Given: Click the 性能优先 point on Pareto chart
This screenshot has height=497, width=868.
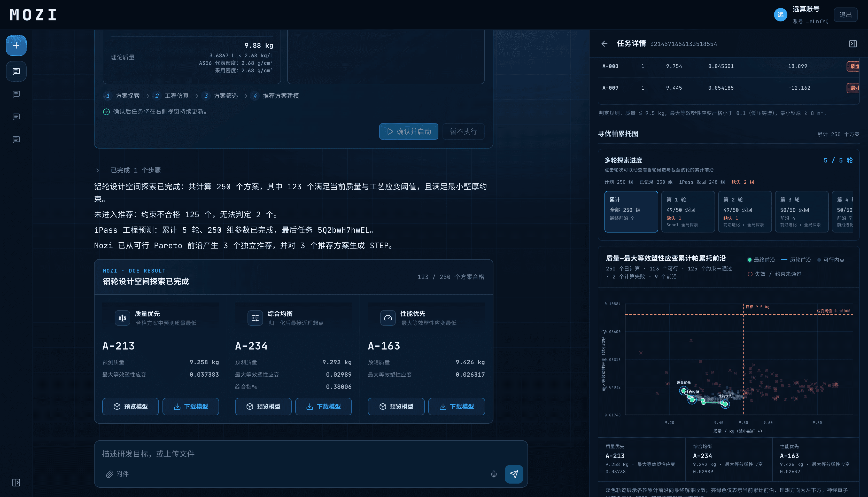Looking at the screenshot, I should pyautogui.click(x=725, y=404).
